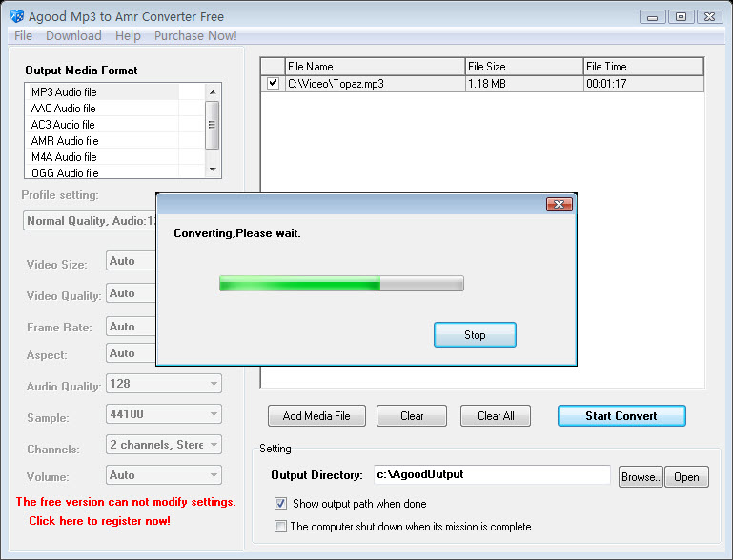Close the converting progress dialog

560,204
